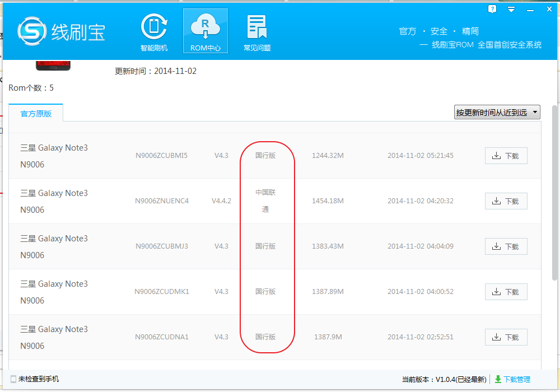Click the 1454.18M size cell
Viewport: 560px width, 392px height.
pyautogui.click(x=328, y=201)
